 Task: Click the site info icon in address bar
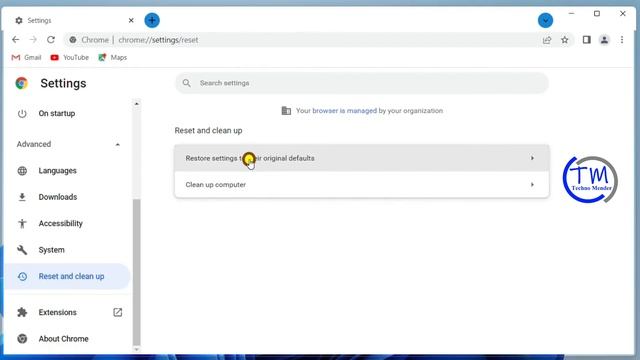pos(73,40)
